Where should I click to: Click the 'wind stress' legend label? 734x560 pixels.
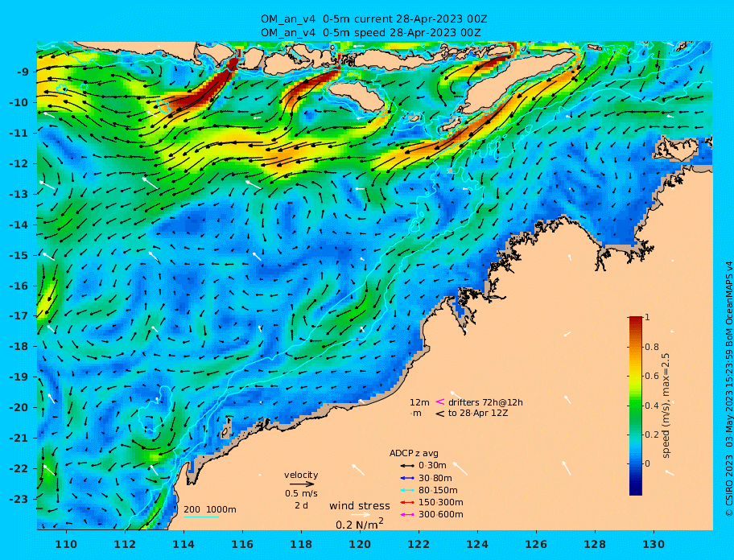360,506
